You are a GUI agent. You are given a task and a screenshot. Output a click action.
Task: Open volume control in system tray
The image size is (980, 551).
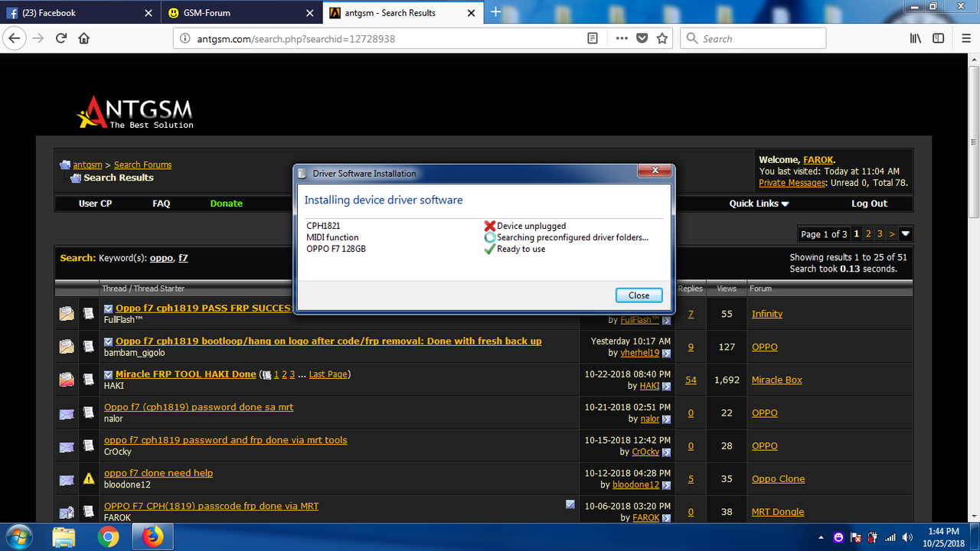coord(907,537)
